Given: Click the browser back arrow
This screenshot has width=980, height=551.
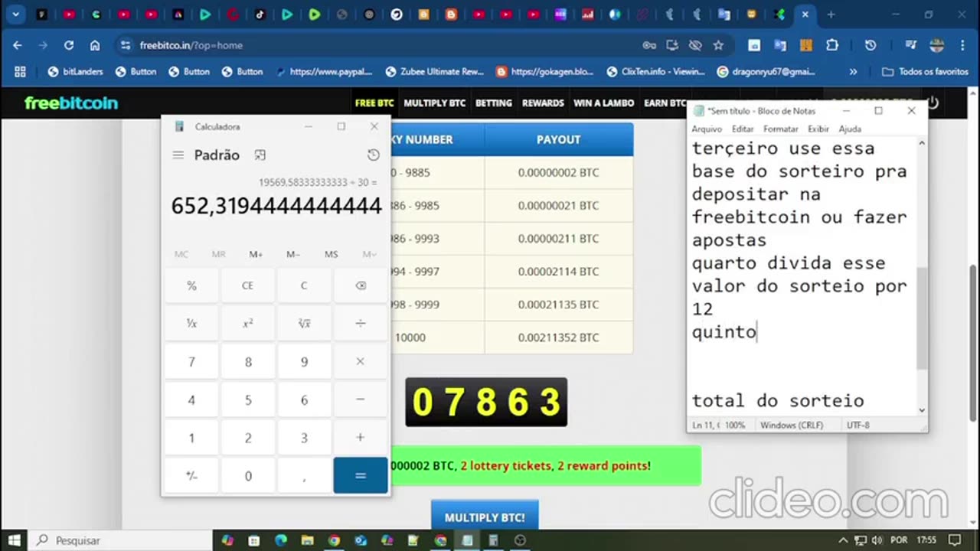Looking at the screenshot, I should click(18, 45).
